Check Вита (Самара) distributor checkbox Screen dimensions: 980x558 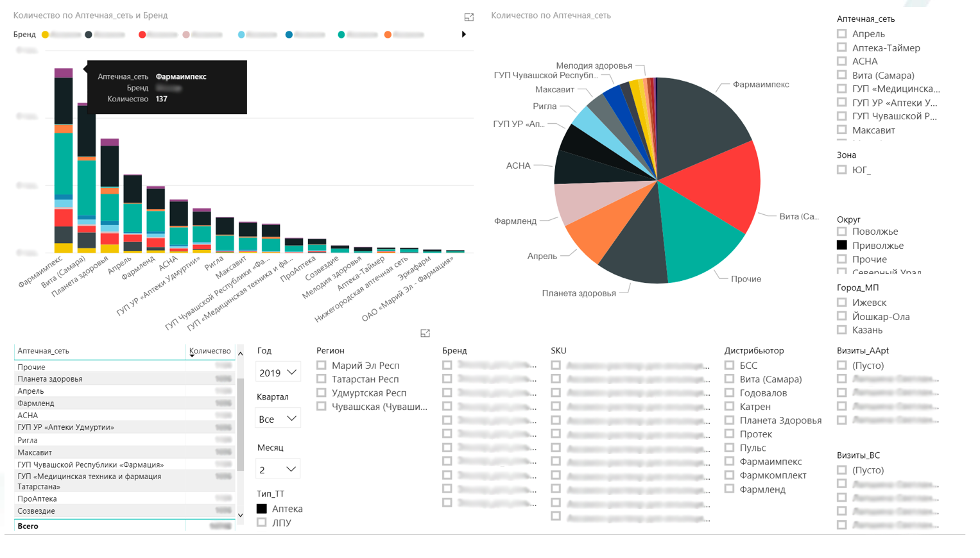[x=730, y=379]
